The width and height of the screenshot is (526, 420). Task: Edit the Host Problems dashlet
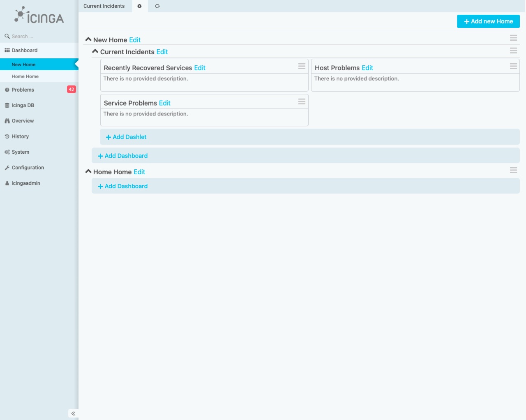click(367, 68)
